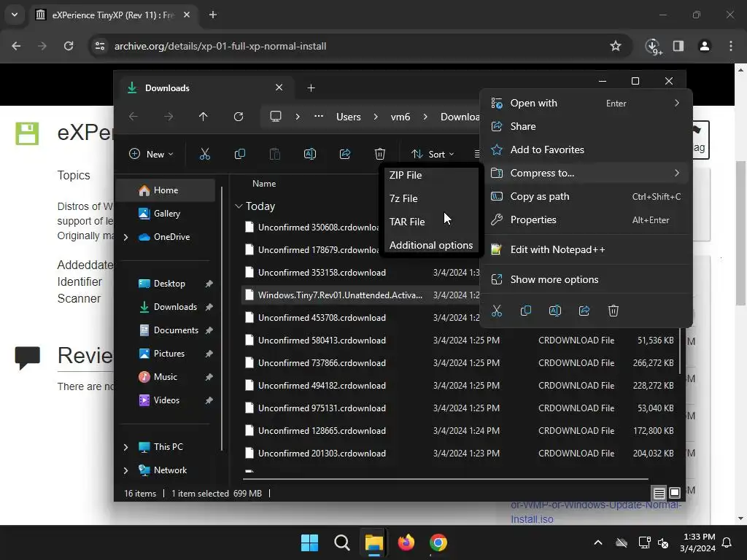This screenshot has height=560, width=747.
Task: Open Videos in the navigation pane
Action: [166, 400]
